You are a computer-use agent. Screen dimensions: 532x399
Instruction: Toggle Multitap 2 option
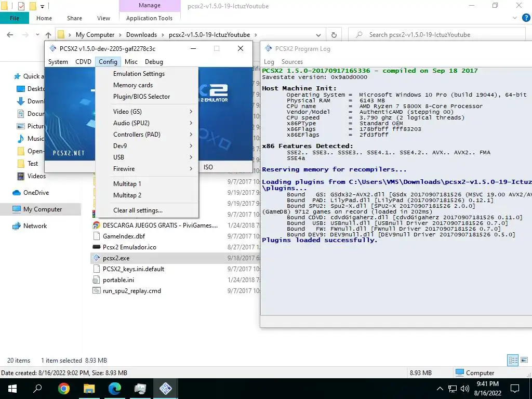click(127, 195)
